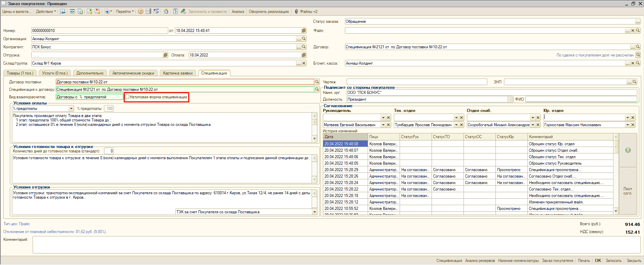Switch to the Товары (1 поз.) tab

click(20, 73)
